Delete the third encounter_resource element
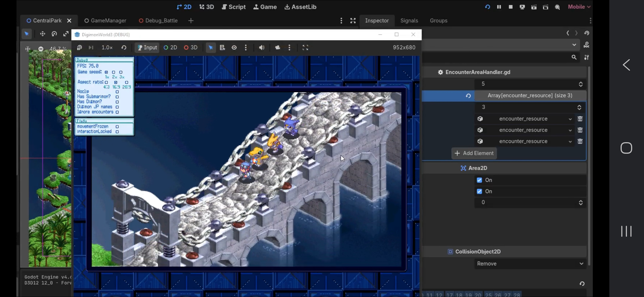 580,141
